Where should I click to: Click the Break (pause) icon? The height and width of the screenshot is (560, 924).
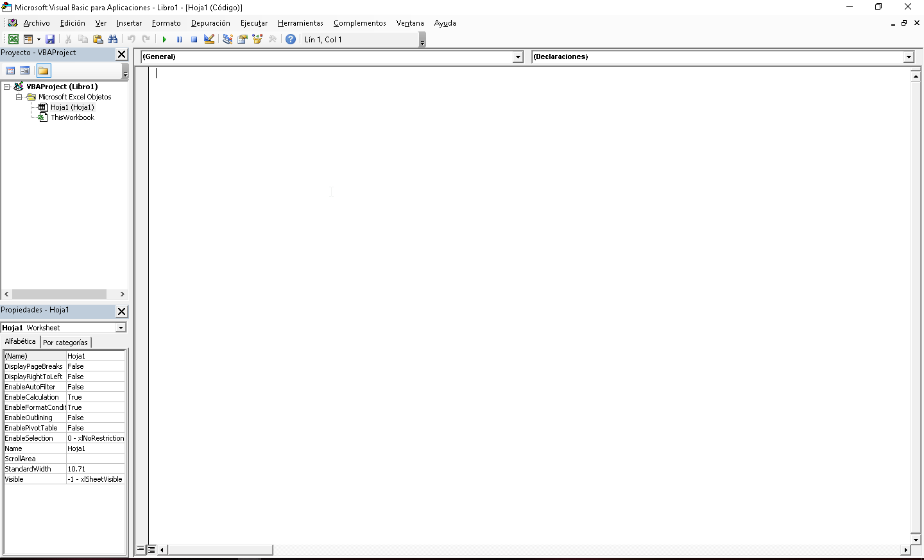[179, 38]
